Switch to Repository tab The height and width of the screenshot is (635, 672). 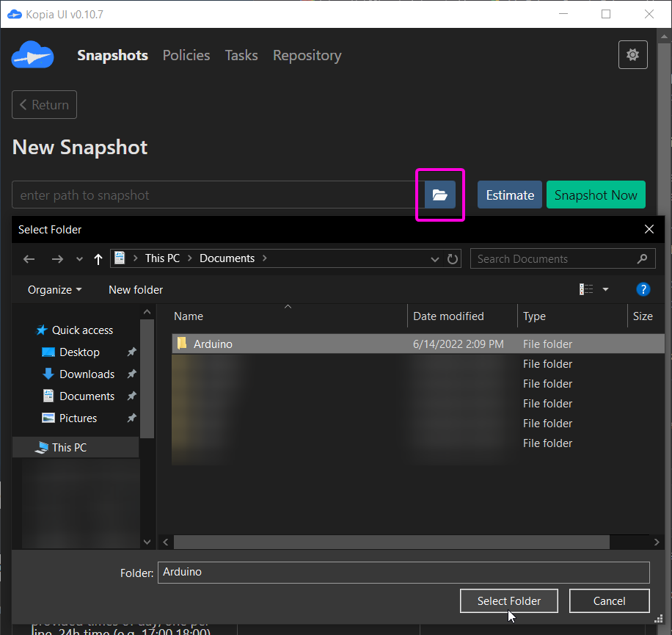307,55
